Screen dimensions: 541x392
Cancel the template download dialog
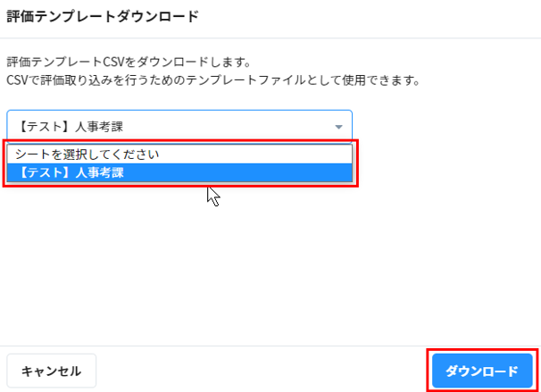pyautogui.click(x=52, y=371)
